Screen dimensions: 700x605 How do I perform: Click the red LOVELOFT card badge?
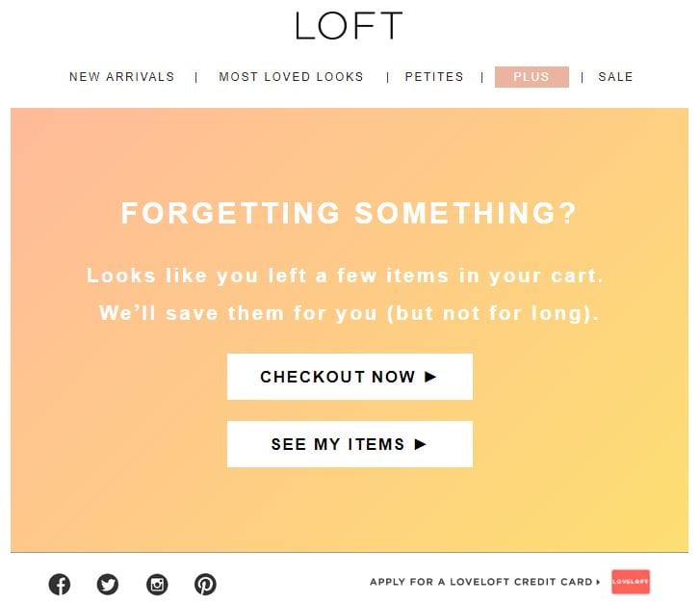[x=631, y=582]
